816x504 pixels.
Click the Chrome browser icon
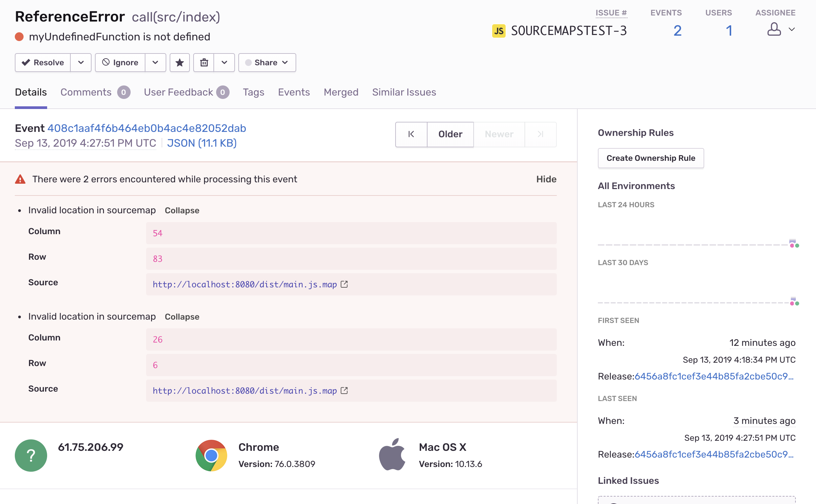[x=211, y=456]
